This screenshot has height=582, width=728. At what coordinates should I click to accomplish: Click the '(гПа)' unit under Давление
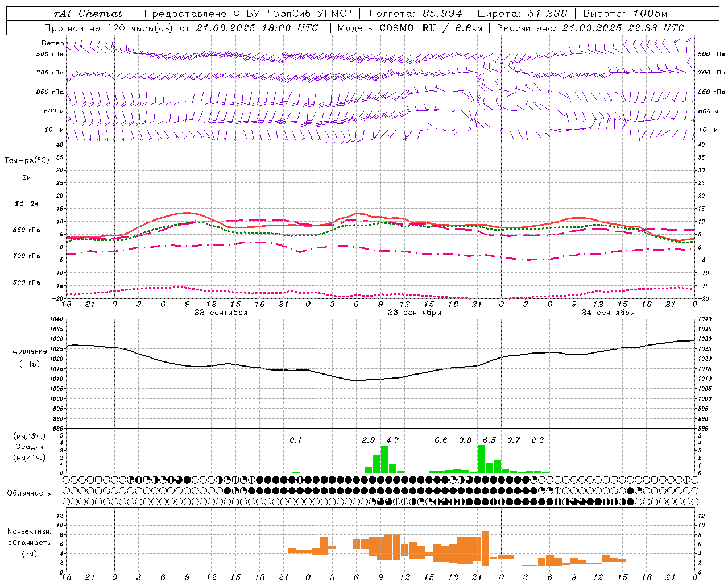30,364
